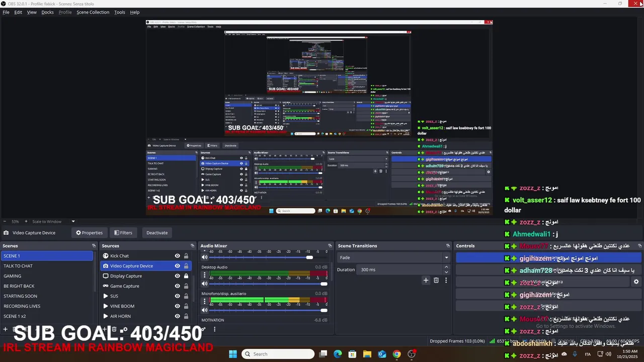Open virtual camera settings gear

point(636,282)
